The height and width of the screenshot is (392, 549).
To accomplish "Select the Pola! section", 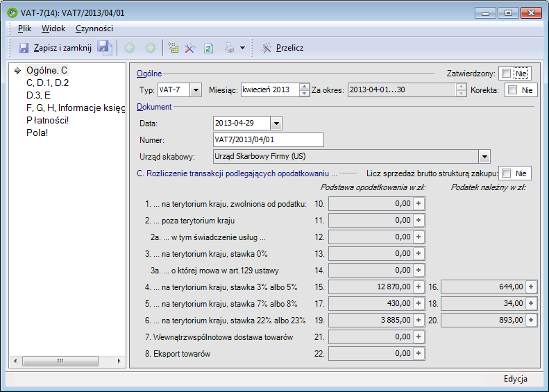I will click(37, 133).
